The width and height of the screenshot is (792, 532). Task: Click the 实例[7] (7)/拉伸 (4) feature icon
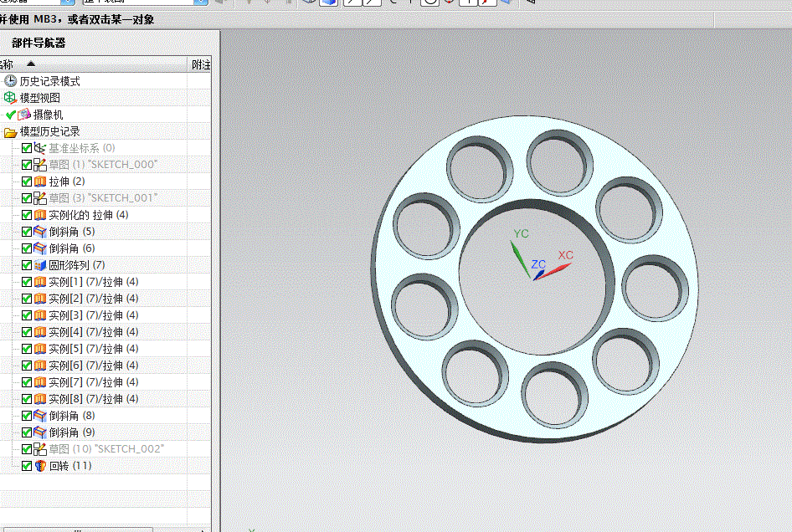40,382
